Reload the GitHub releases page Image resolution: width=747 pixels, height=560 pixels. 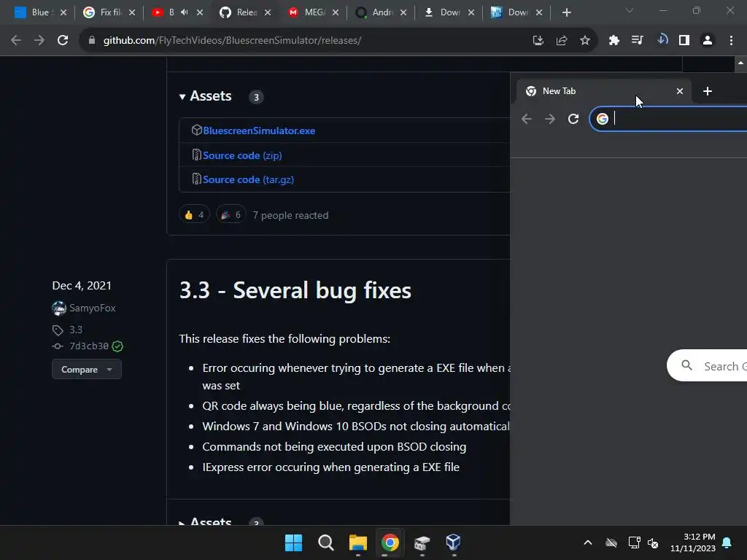pyautogui.click(x=63, y=41)
